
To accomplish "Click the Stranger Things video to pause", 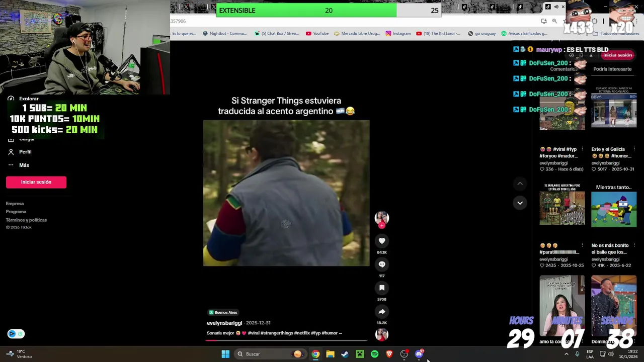I will tap(286, 193).
